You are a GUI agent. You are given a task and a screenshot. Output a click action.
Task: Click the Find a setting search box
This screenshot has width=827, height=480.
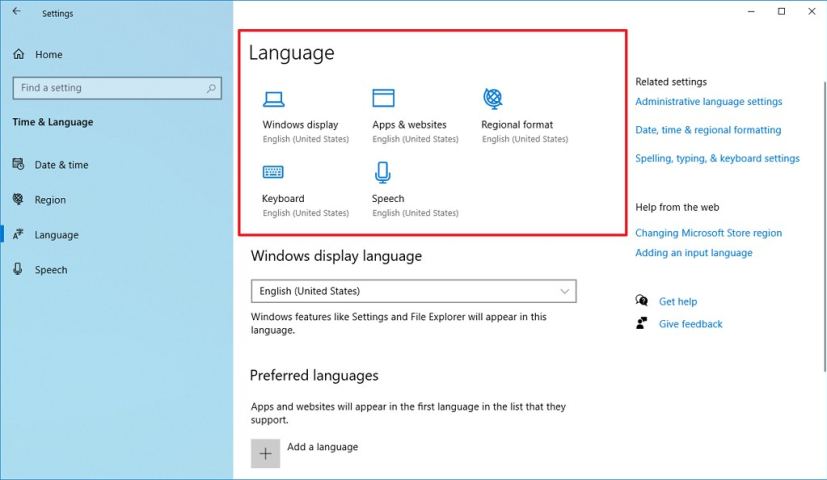coord(117,88)
